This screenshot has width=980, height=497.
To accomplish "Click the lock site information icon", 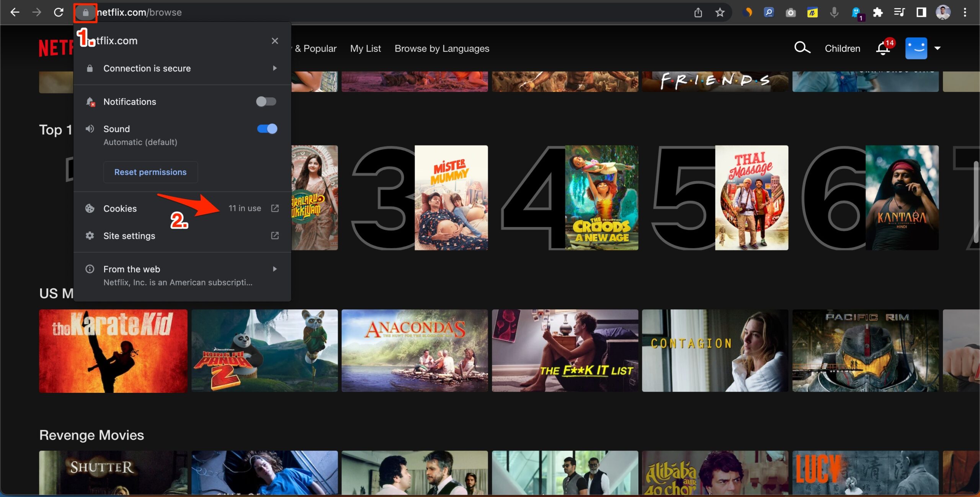I will 85,13.
